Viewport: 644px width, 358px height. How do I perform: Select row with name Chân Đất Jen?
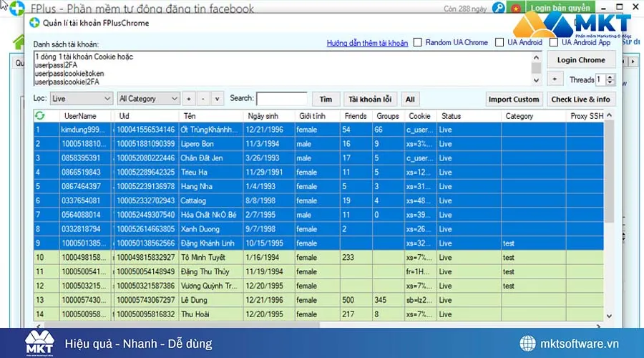pos(318,158)
